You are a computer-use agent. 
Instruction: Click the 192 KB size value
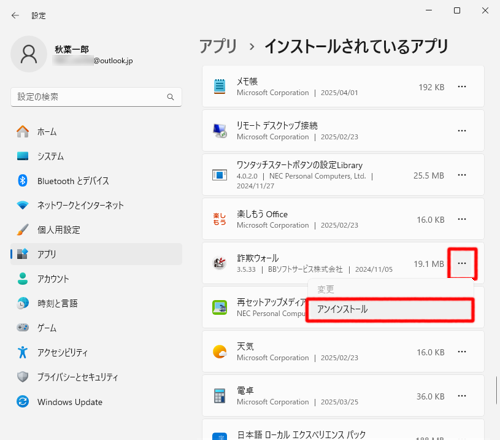(432, 87)
